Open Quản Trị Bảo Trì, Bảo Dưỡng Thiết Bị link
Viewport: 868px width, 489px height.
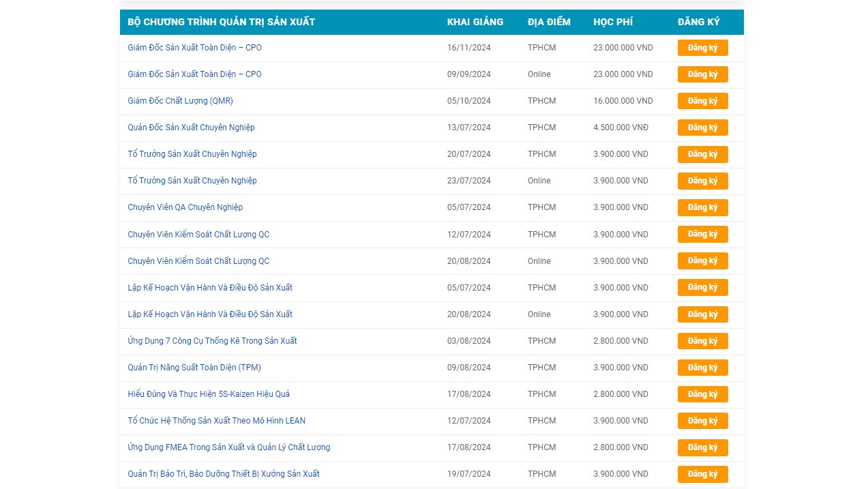click(x=224, y=474)
